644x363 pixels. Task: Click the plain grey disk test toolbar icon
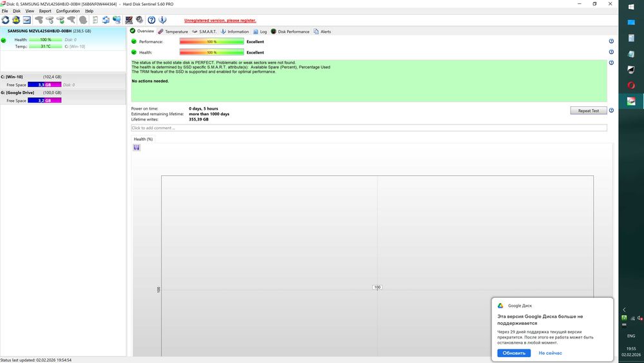coord(39,20)
